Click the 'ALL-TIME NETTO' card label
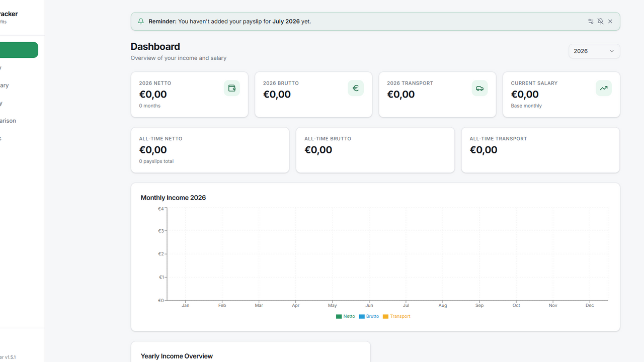The height and width of the screenshot is (362, 644). click(x=160, y=139)
